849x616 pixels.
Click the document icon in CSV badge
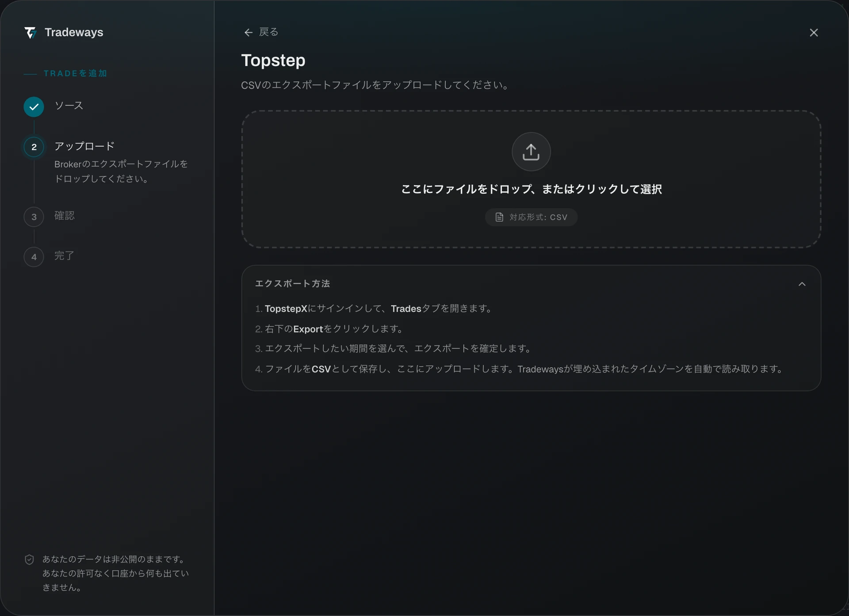[499, 217]
